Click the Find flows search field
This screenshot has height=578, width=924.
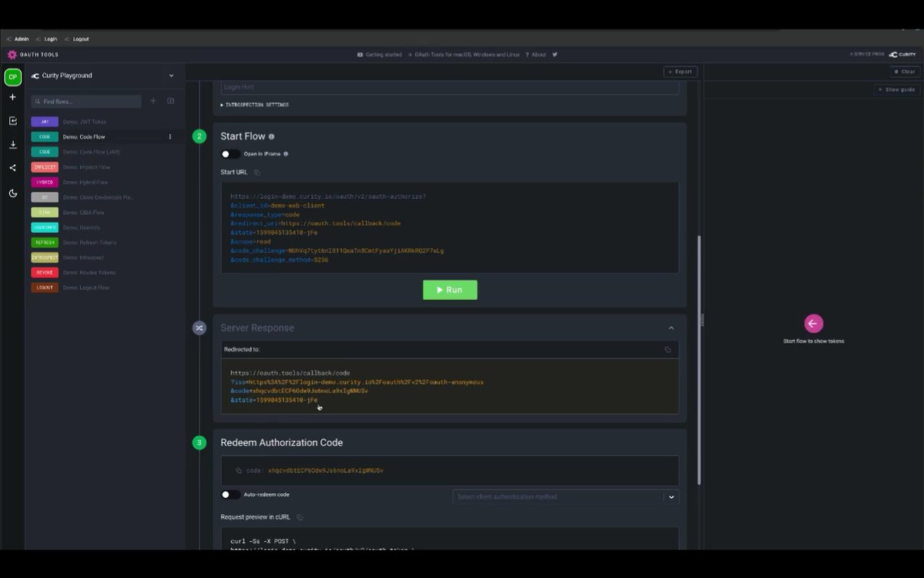pyautogui.click(x=86, y=101)
